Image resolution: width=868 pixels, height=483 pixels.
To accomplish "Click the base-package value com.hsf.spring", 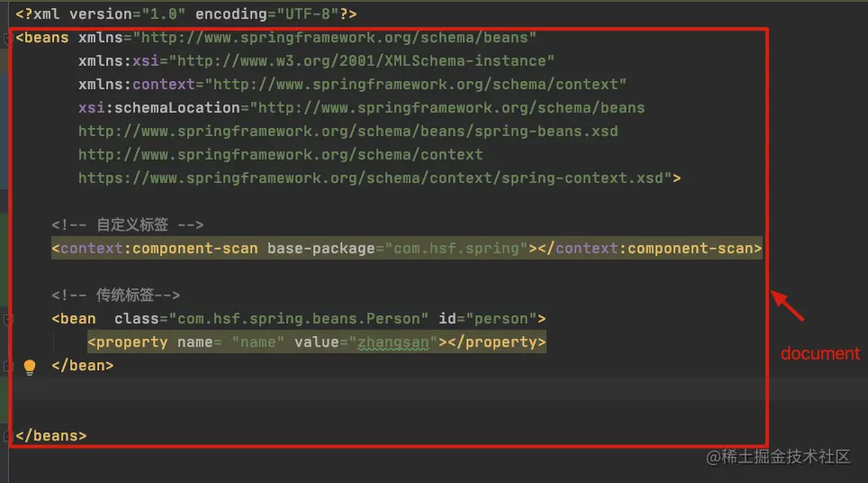I will (x=457, y=248).
